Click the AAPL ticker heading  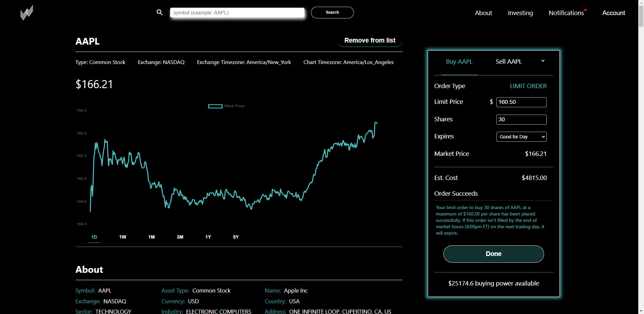click(x=88, y=42)
